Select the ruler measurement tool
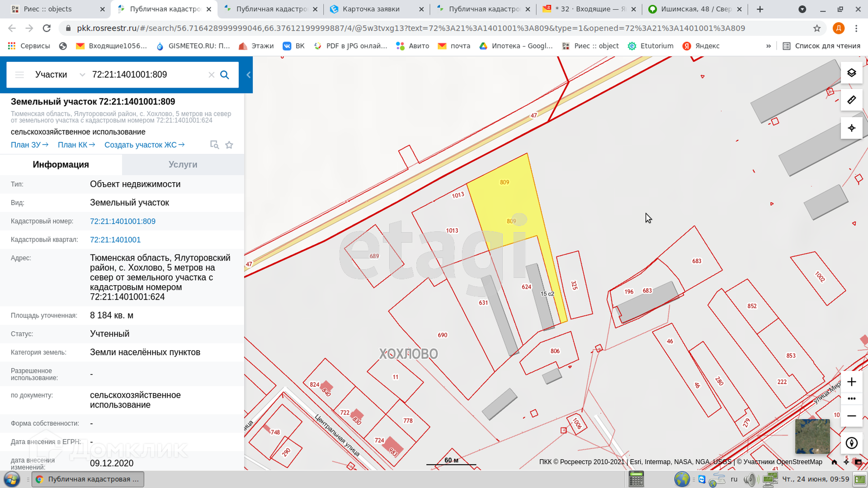 click(851, 100)
